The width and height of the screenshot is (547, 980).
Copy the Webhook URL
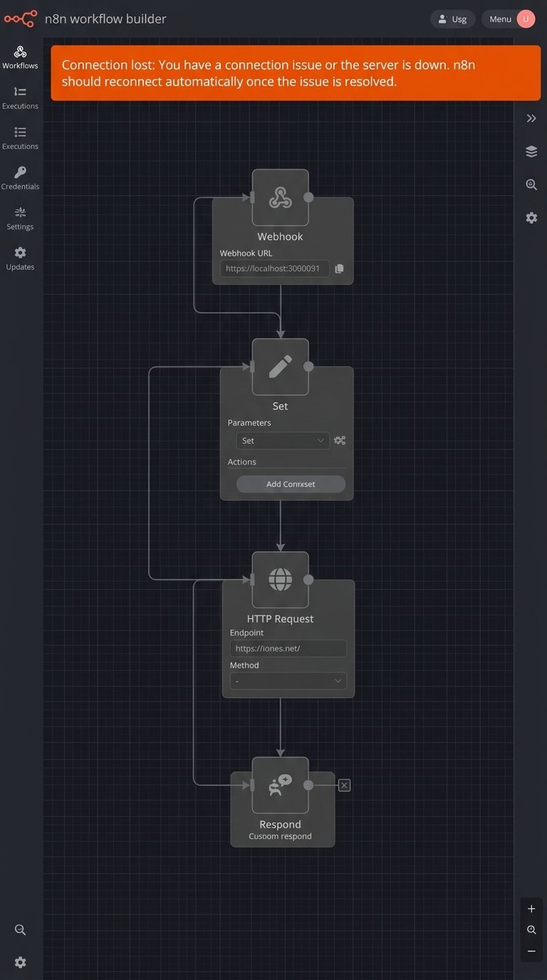(x=339, y=269)
